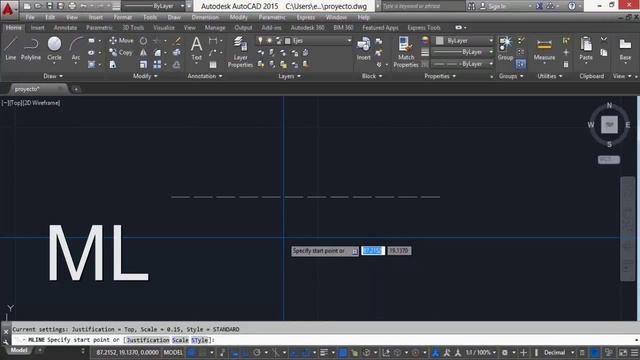The width and height of the screenshot is (640, 360).
Task: Open the Dimension menu
Action: (205, 18)
